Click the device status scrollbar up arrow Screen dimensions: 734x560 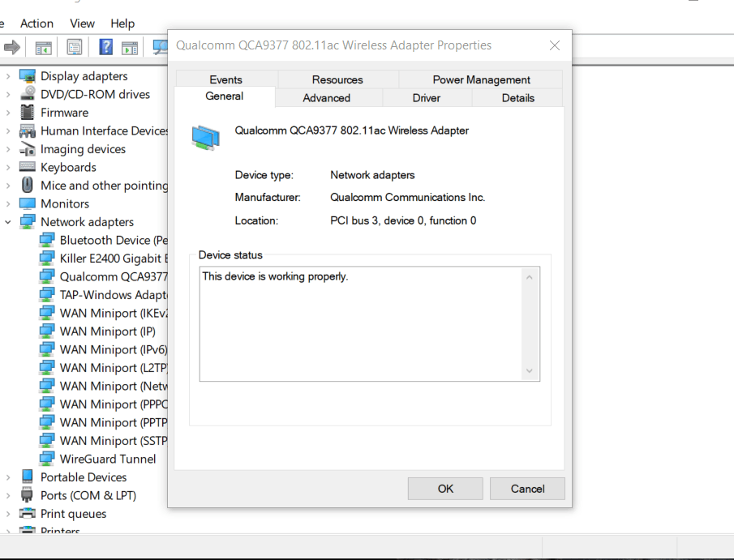click(x=530, y=277)
